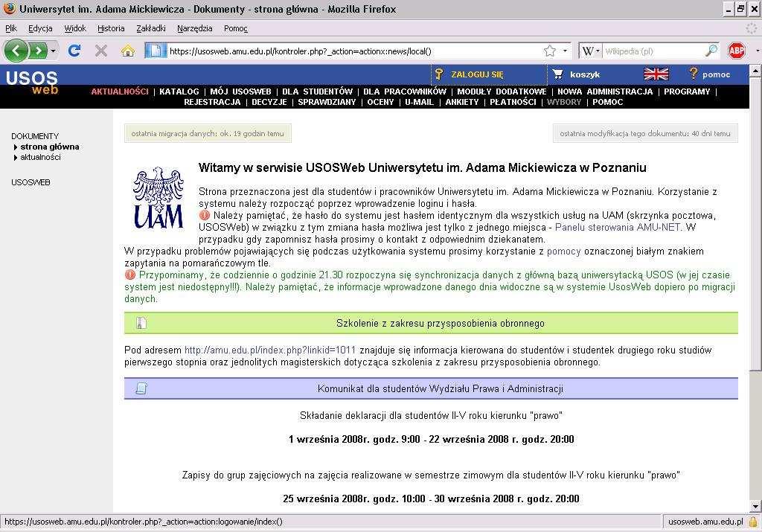This screenshot has height=532, width=762.
Task: Open POMOC in the black navigation bar
Action: point(607,102)
